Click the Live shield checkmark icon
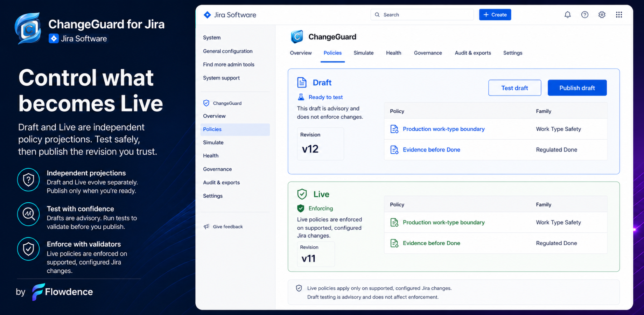The width and height of the screenshot is (644, 315). 302,194
